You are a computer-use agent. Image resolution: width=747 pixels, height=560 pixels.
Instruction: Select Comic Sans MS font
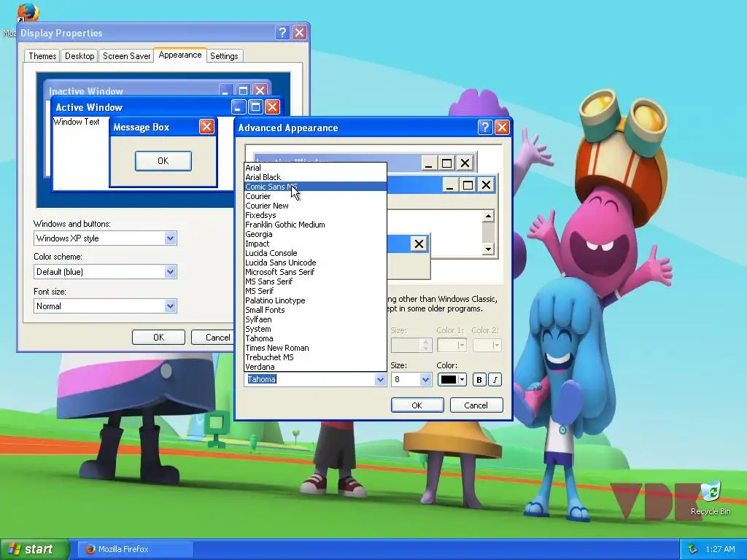315,187
